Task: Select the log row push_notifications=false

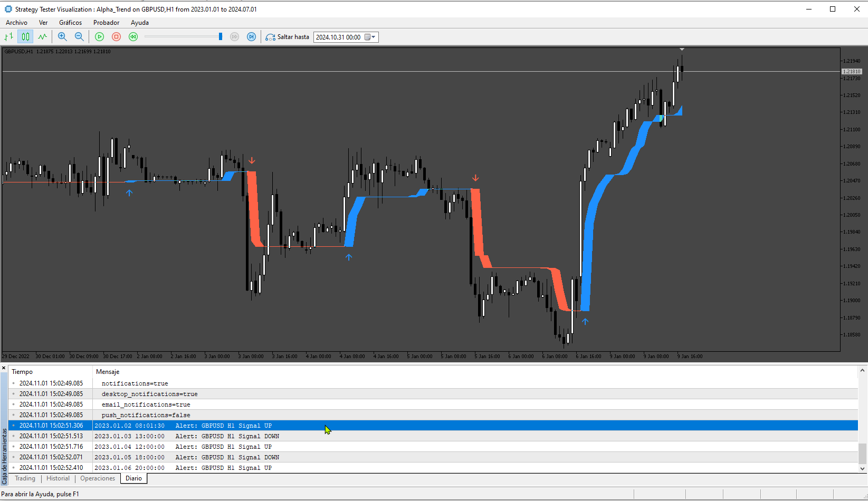Action: pos(433,415)
